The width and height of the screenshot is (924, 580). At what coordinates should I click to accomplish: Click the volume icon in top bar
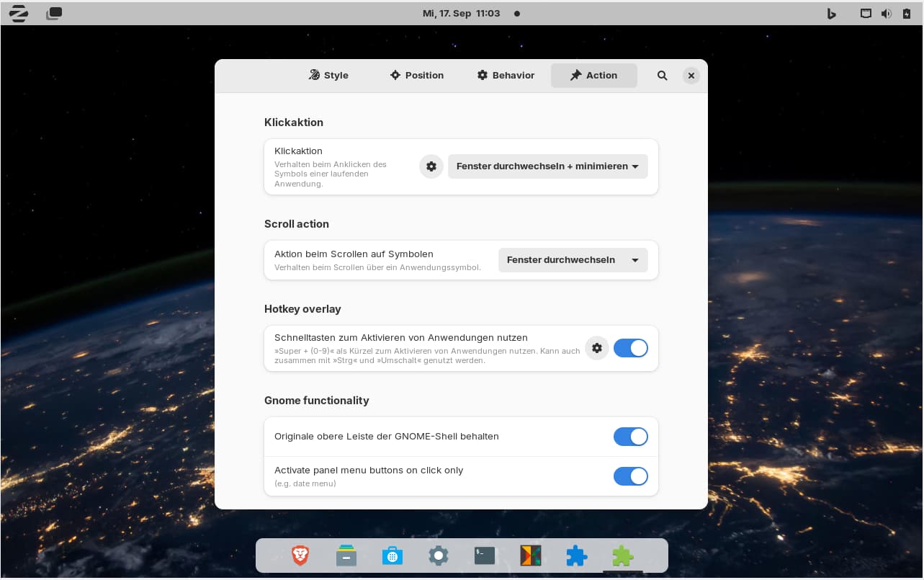click(x=886, y=13)
